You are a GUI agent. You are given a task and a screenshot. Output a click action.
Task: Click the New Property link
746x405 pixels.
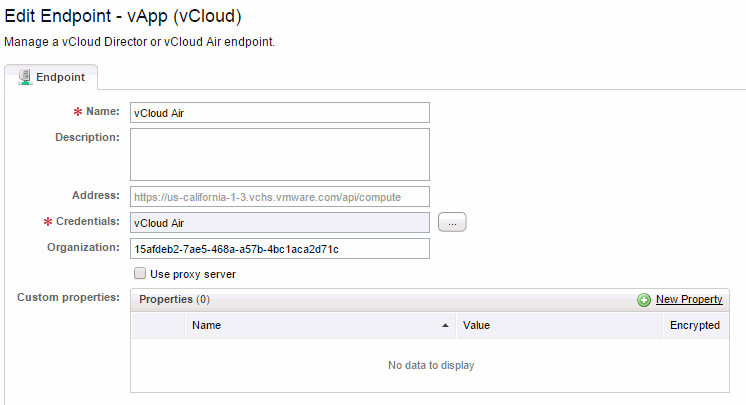(x=688, y=300)
